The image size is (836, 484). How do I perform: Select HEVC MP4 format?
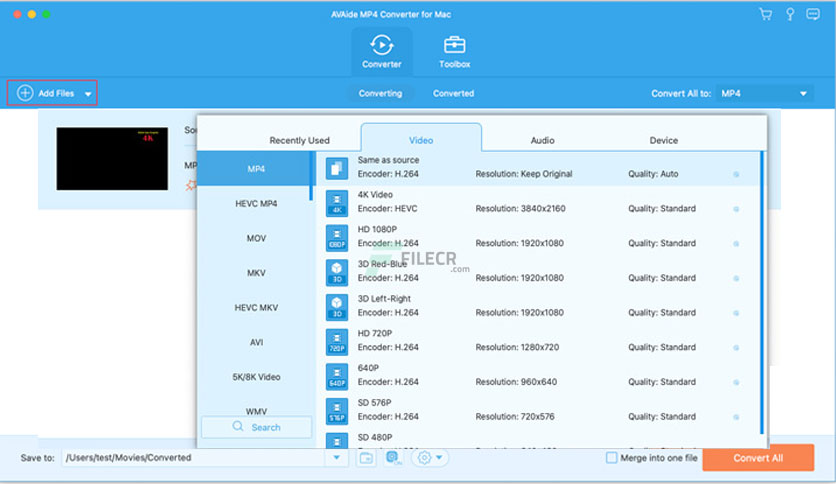256,204
